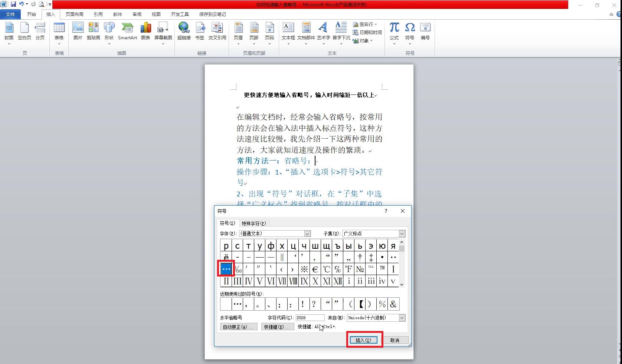
Task: Switch to the 引用 ribbon tab
Action: pyautogui.click(x=98, y=14)
